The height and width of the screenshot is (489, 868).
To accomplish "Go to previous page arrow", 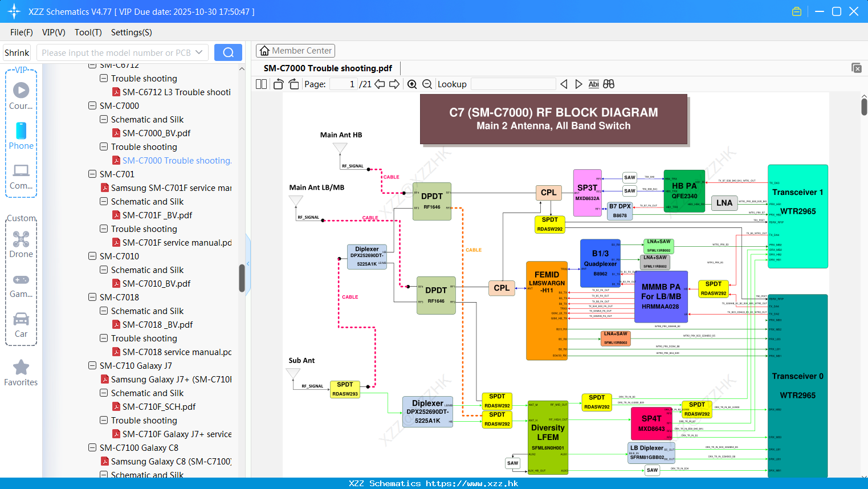I will [x=380, y=84].
